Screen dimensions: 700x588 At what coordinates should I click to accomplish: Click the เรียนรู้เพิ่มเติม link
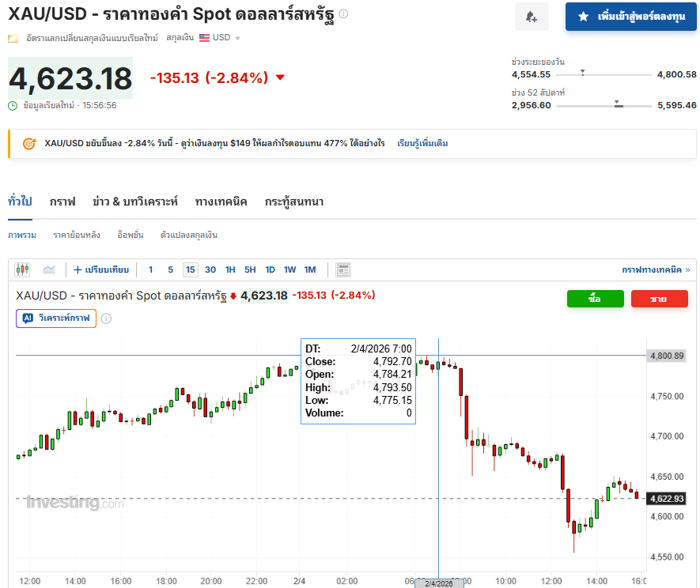(x=422, y=144)
